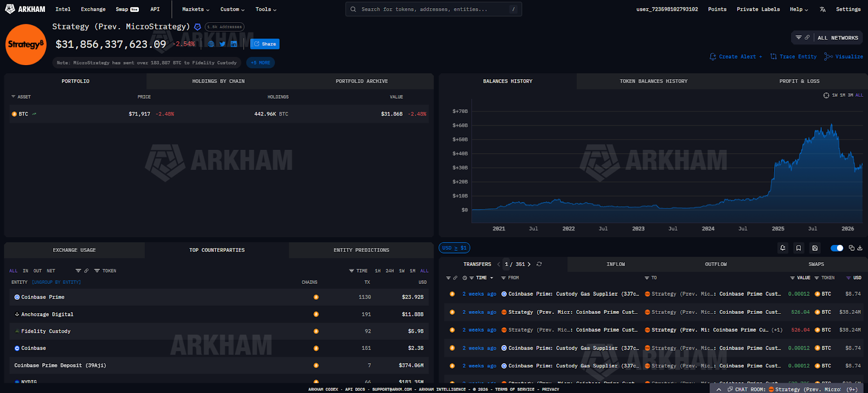The height and width of the screenshot is (393, 868).
Task: Switch to the HOLDINGS BY CHAIN tab
Action: [218, 81]
